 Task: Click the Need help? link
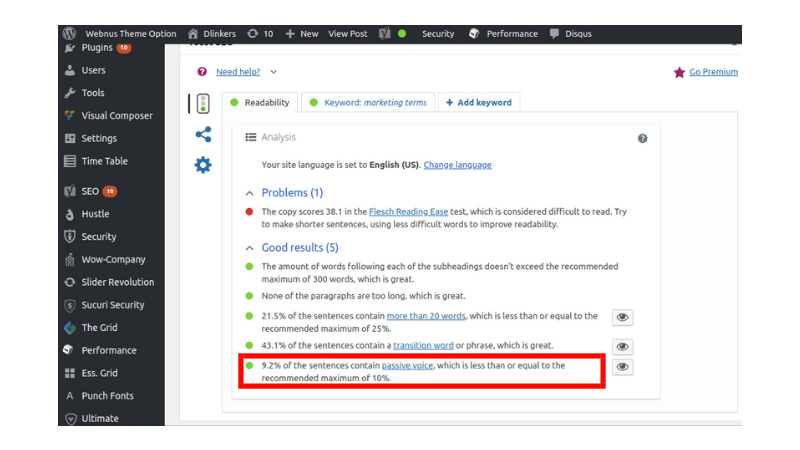point(238,72)
